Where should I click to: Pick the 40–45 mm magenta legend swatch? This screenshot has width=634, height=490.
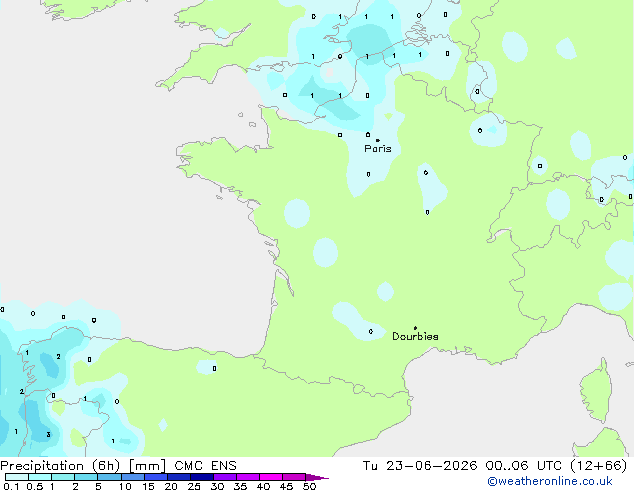pos(271,477)
